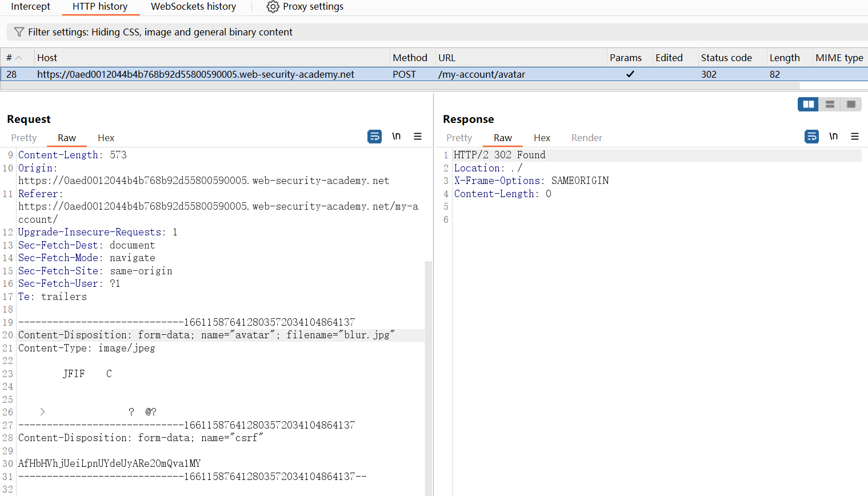Click the Proxy settings gear icon
Image resolution: width=868 pixels, height=496 pixels.
(273, 7)
